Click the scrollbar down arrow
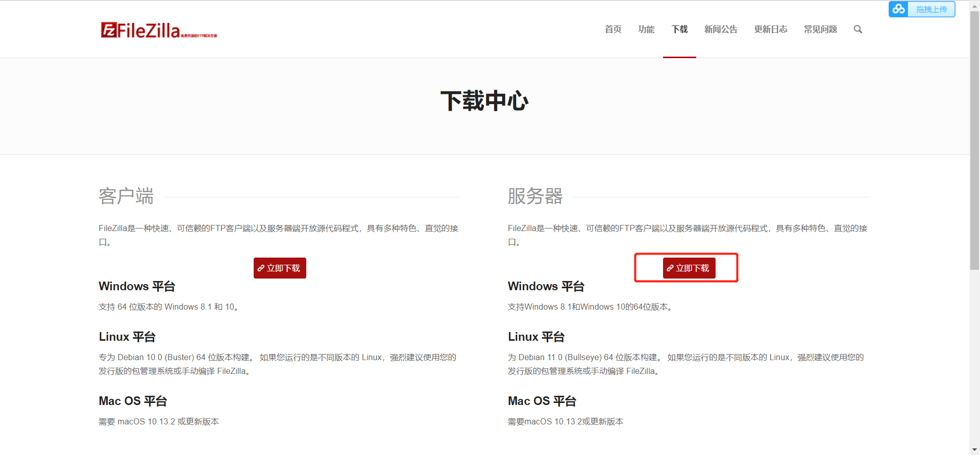The height and width of the screenshot is (455, 980). [x=975, y=450]
